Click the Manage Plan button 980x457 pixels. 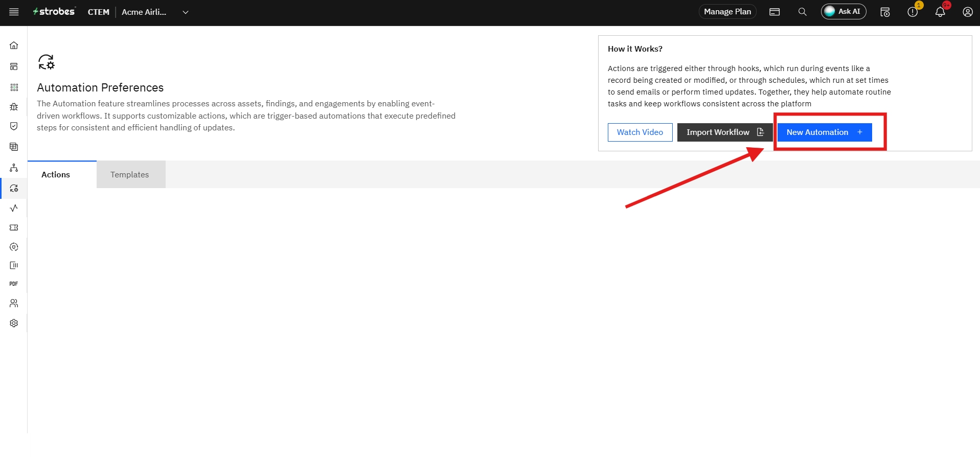(727, 12)
